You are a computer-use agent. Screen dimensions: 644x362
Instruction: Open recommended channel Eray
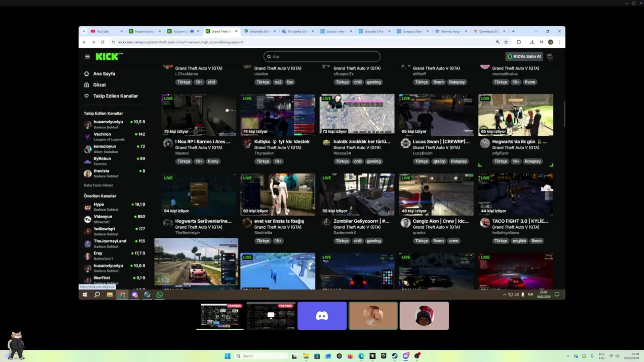(x=114, y=255)
